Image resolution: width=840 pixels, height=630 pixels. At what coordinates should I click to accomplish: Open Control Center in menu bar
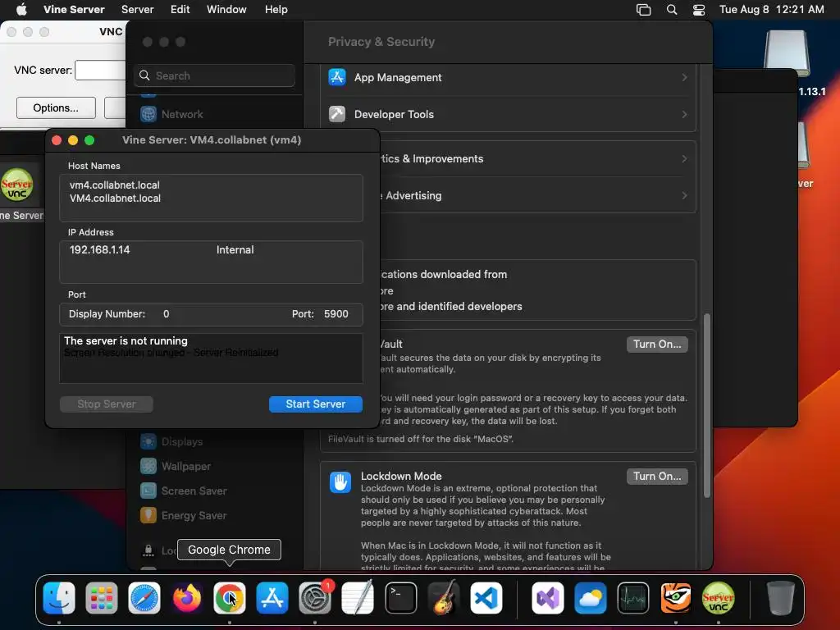(x=699, y=9)
